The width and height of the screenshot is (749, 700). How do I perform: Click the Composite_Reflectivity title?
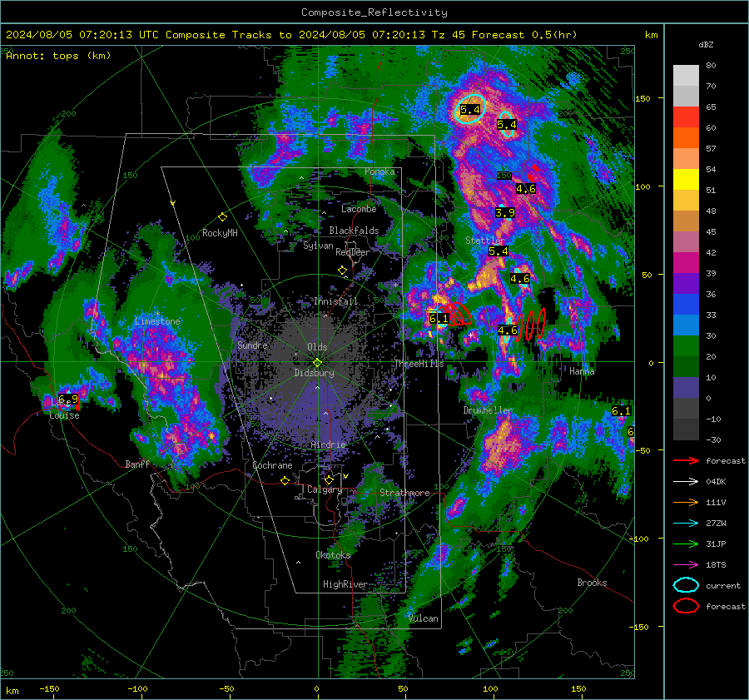(x=374, y=12)
